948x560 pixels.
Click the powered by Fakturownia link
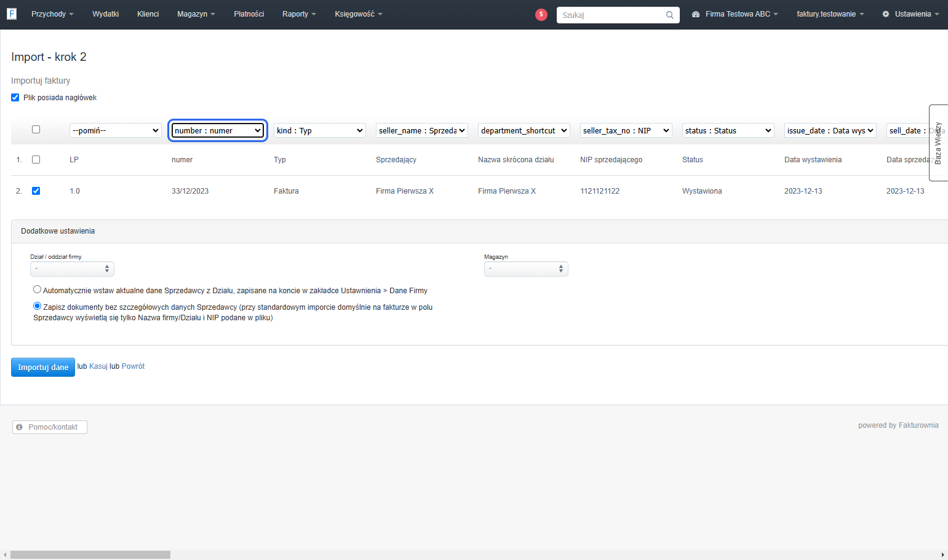tap(898, 425)
